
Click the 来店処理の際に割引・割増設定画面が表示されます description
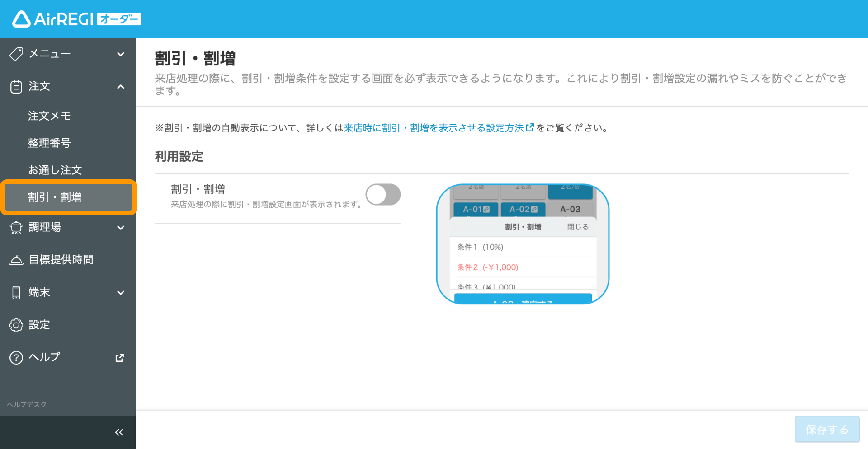pos(267,205)
